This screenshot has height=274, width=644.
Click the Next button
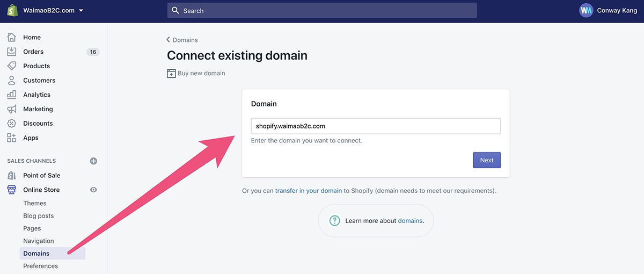(487, 160)
